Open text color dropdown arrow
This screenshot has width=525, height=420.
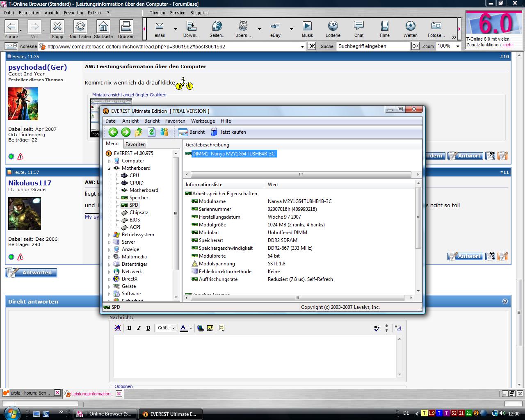(191, 328)
